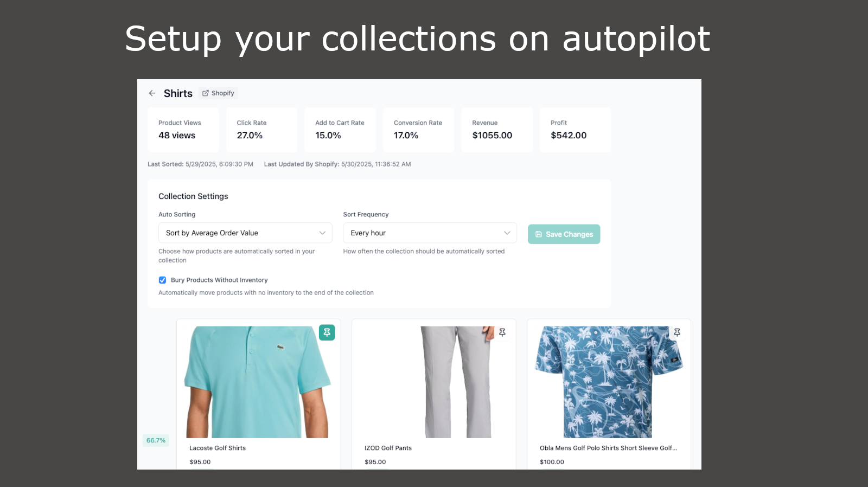Click the 66.7% badge
The width and height of the screenshot is (868, 488).
click(156, 440)
